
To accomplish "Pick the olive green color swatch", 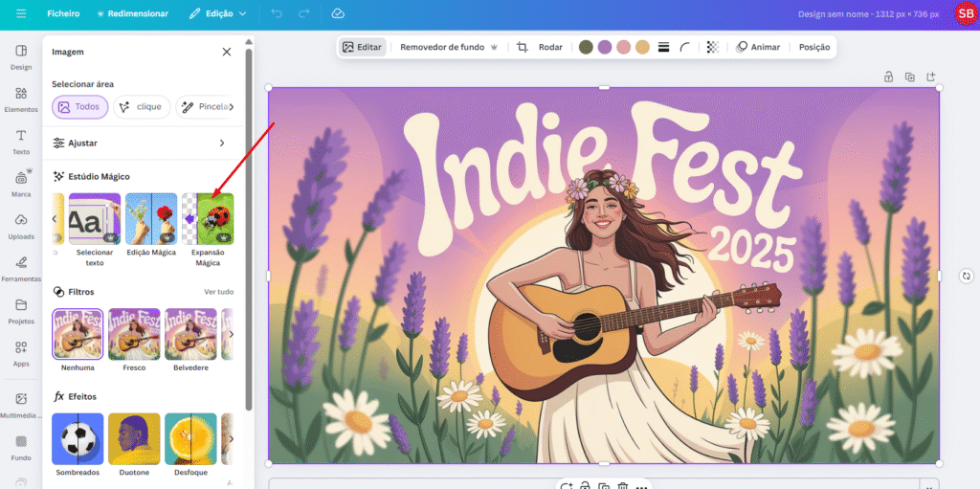I will tap(586, 47).
